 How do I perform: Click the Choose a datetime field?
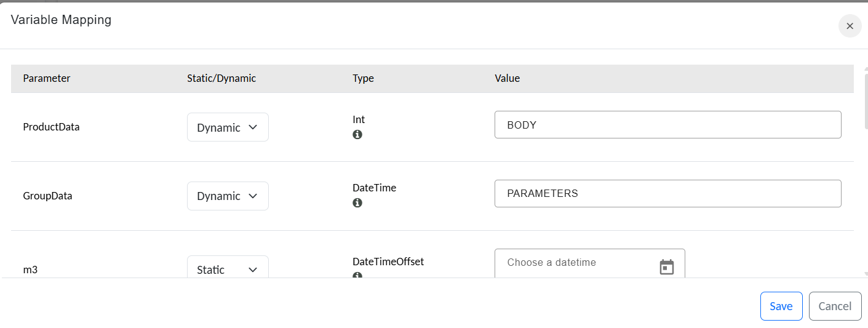pyautogui.click(x=578, y=263)
